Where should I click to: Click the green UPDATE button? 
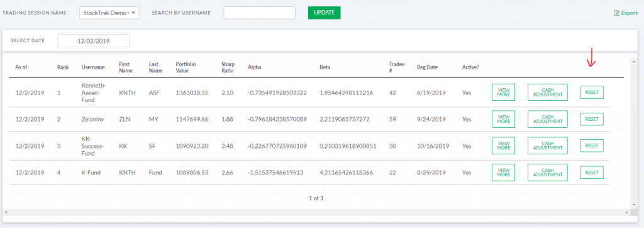(x=324, y=13)
